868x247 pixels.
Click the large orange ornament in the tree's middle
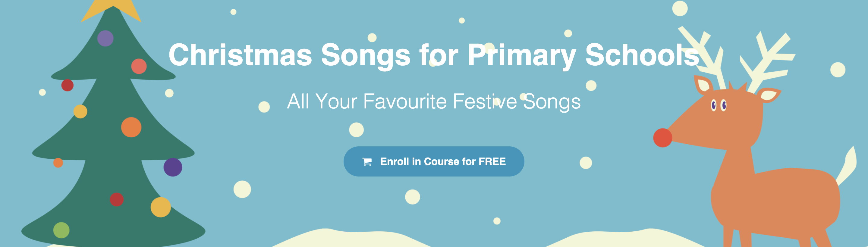[131, 127]
